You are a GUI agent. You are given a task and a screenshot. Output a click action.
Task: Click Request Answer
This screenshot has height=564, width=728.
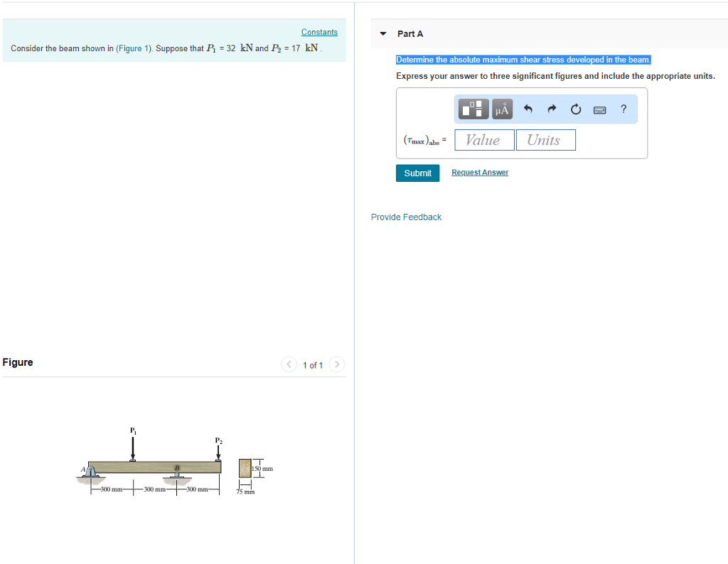pyautogui.click(x=479, y=172)
